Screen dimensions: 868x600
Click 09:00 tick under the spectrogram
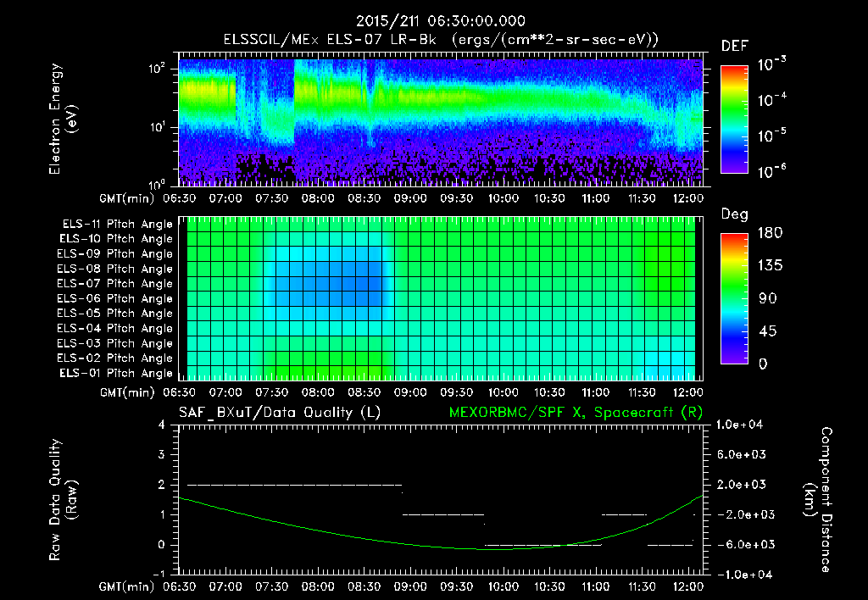[410, 198]
